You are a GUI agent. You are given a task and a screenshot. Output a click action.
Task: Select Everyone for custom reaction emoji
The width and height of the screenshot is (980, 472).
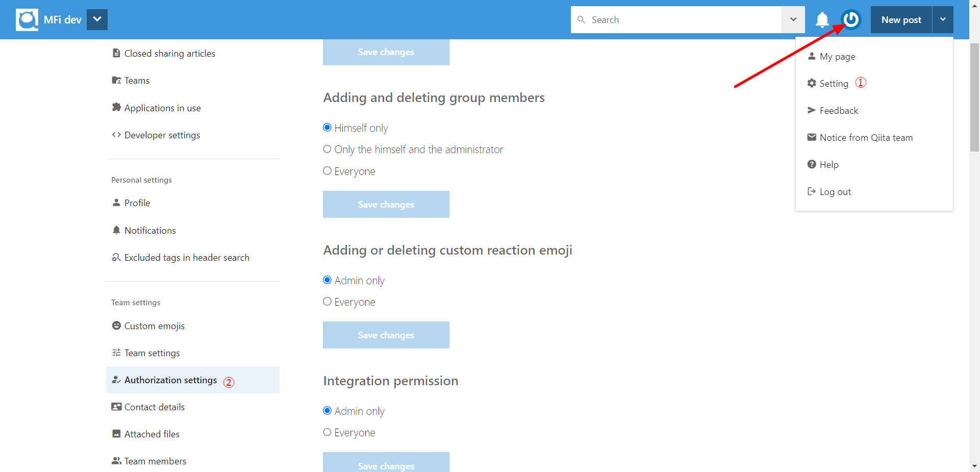coord(328,302)
